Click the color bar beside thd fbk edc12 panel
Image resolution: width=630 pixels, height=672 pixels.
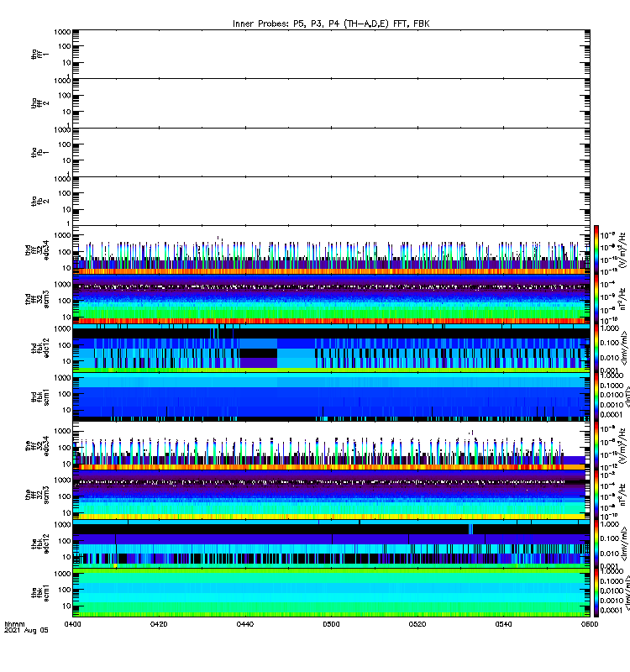(596, 348)
